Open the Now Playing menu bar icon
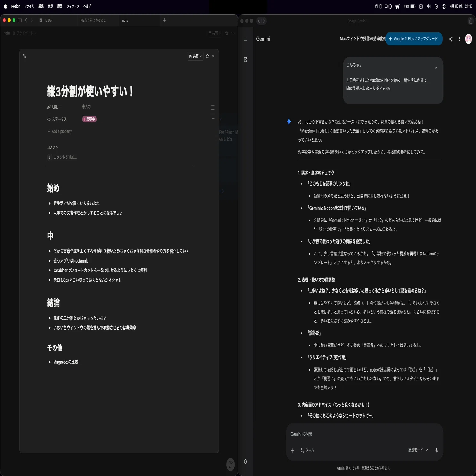Viewport: 476px width, 476px height. 436,6
